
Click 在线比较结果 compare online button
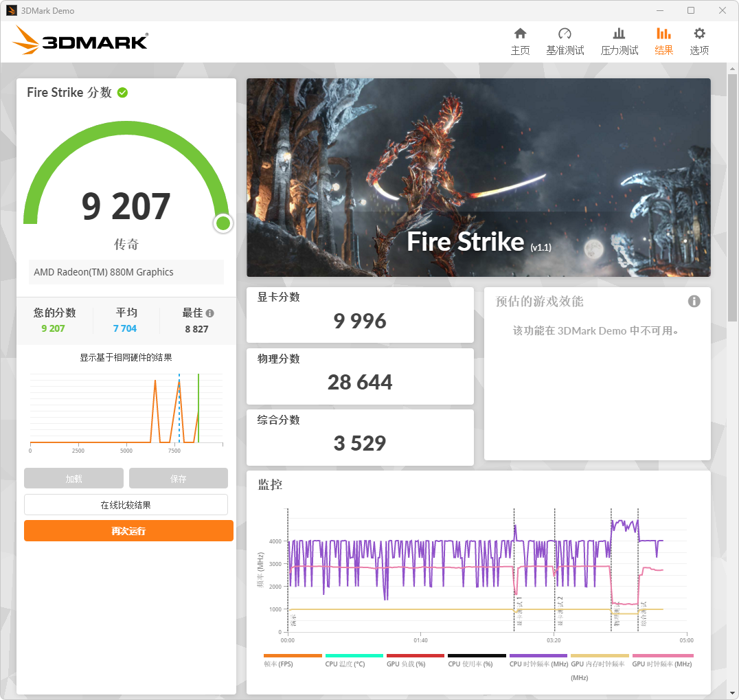tap(126, 505)
